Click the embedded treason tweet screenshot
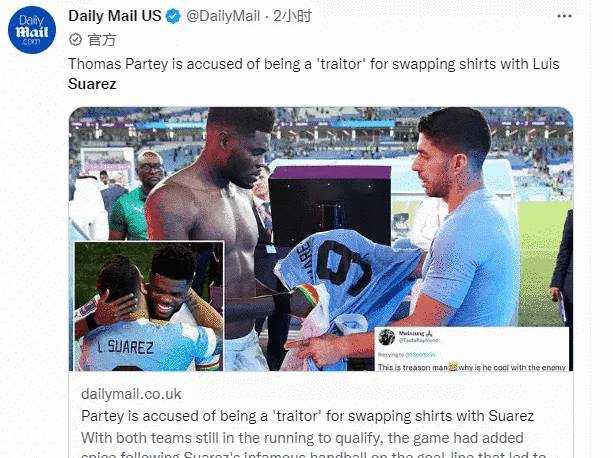 pyautogui.click(x=471, y=349)
